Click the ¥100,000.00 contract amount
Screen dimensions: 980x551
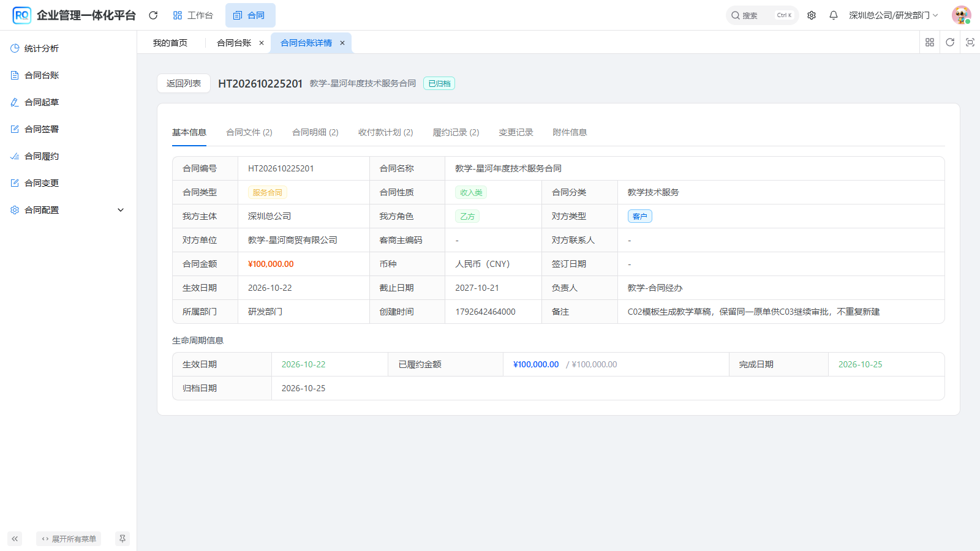tap(271, 264)
